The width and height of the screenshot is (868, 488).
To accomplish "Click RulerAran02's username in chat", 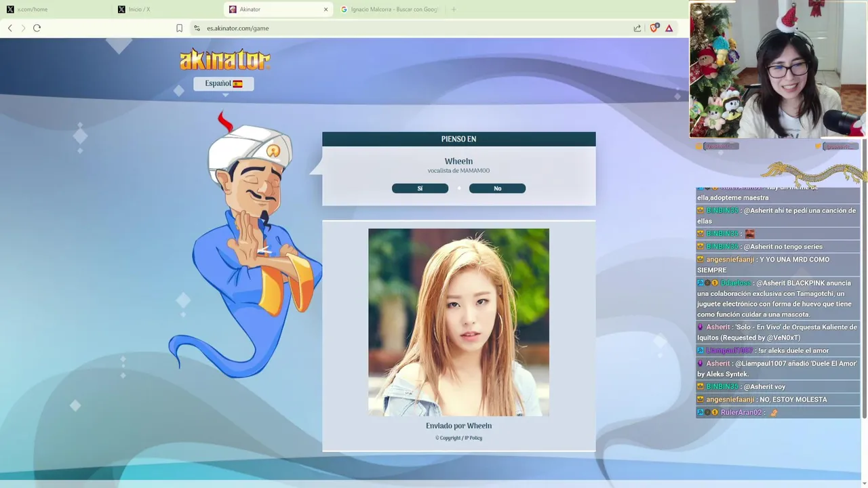I will coord(741,412).
